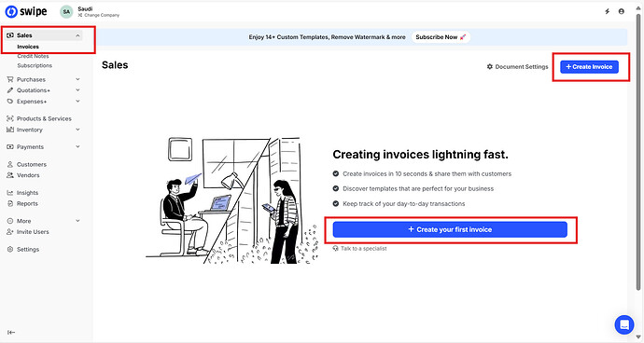Open the Talk to a specialist link
The width and height of the screenshot is (644, 343).
[x=359, y=248]
